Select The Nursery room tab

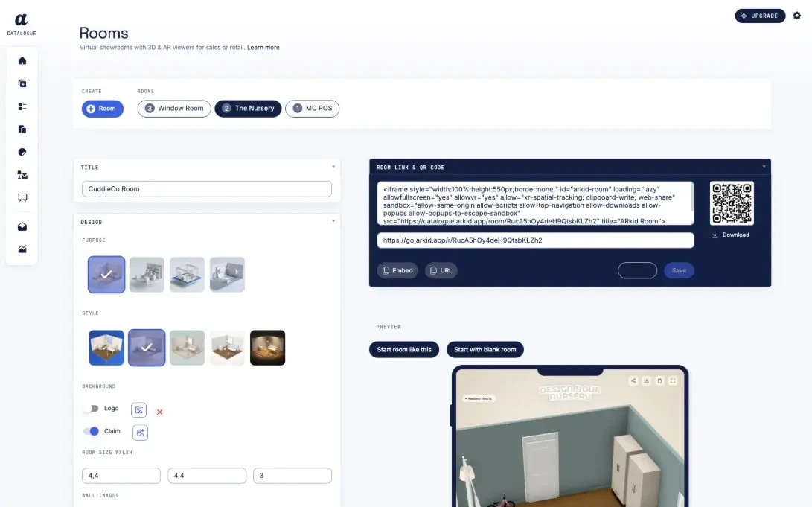pos(248,108)
